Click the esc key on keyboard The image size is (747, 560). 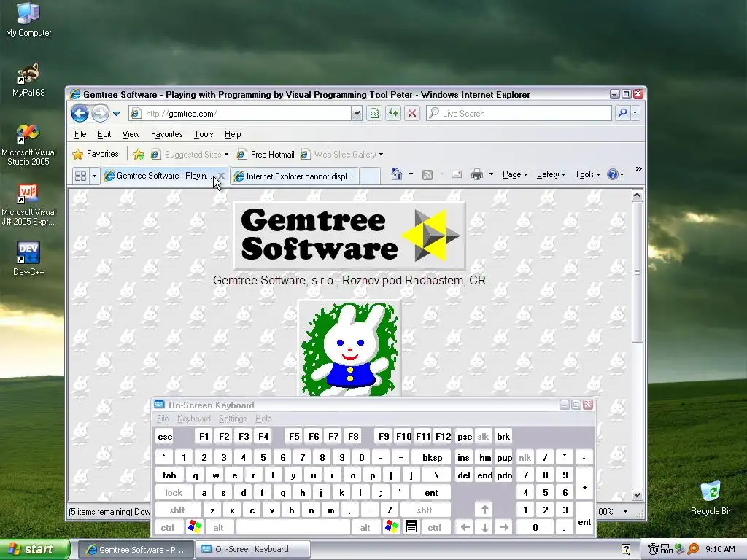coord(165,437)
